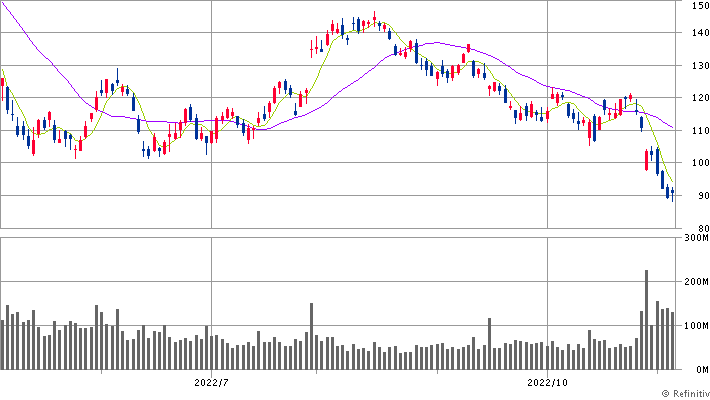The height and width of the screenshot is (400, 710).
Task: Click the 110 price axis label
Action: click(x=700, y=130)
